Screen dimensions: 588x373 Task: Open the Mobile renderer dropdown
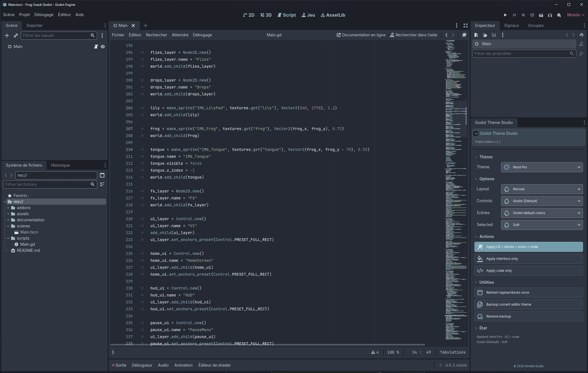tap(576, 15)
